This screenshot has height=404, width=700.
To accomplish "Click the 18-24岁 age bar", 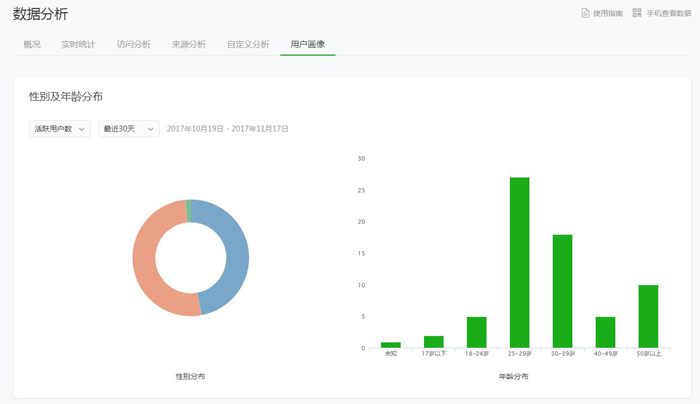I will tap(476, 332).
